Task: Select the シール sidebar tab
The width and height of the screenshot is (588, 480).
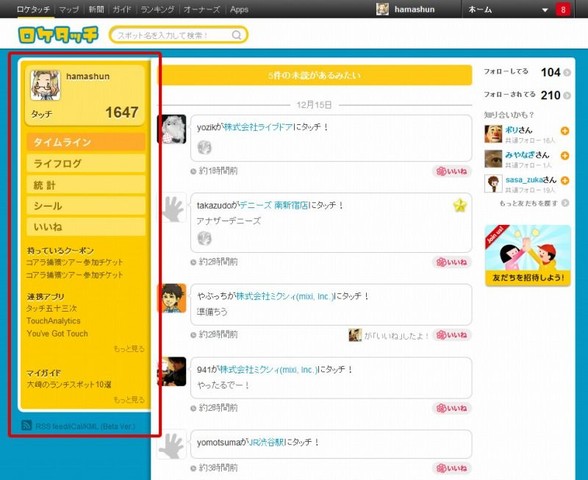Action: coord(86,206)
